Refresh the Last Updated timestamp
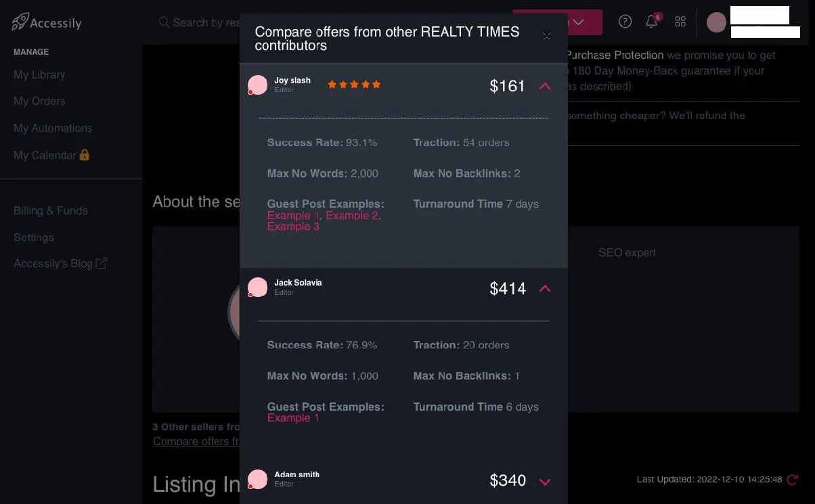 point(792,479)
